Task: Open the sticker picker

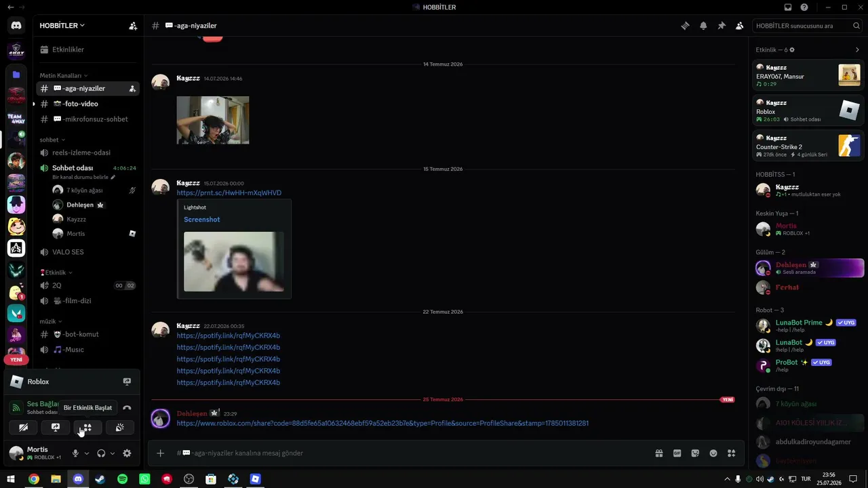Action: pyautogui.click(x=695, y=453)
